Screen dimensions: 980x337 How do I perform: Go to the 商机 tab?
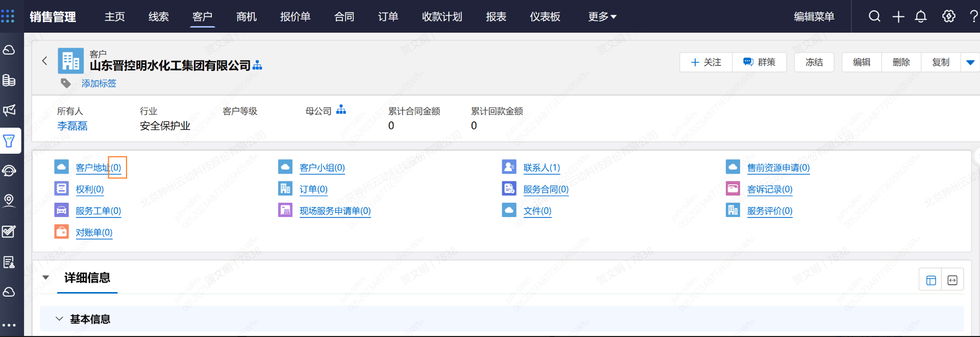(x=247, y=17)
